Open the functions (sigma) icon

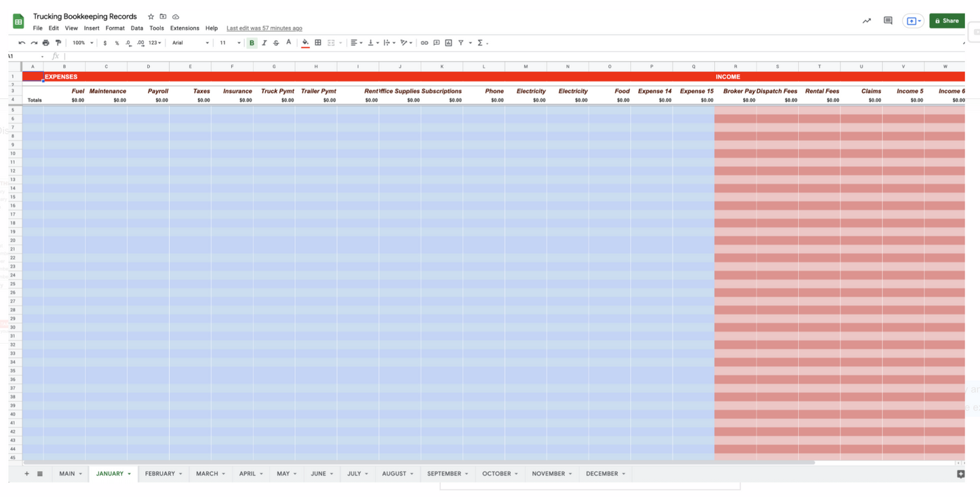pyautogui.click(x=479, y=43)
